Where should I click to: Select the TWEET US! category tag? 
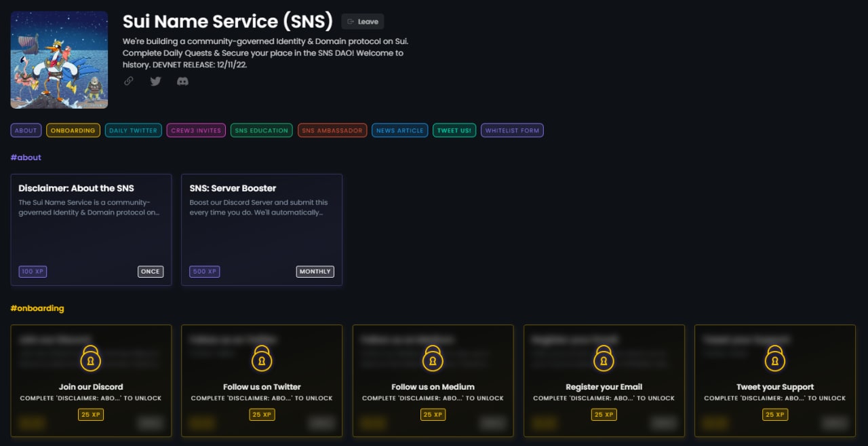pyautogui.click(x=454, y=130)
